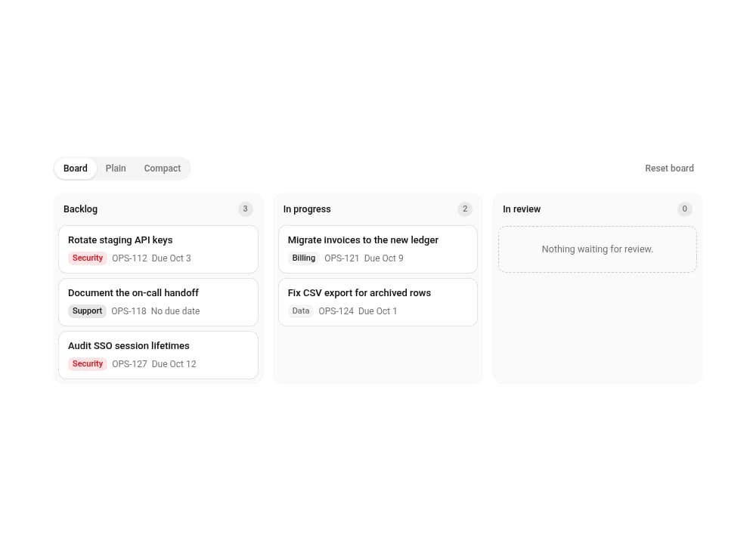The image size is (756, 544).
Task: Click the No due date label
Action: coord(175,311)
